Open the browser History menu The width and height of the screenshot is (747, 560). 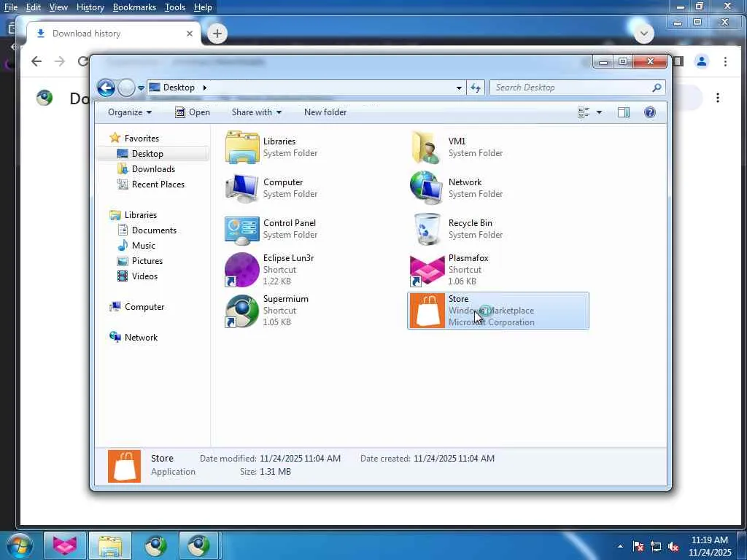point(90,7)
